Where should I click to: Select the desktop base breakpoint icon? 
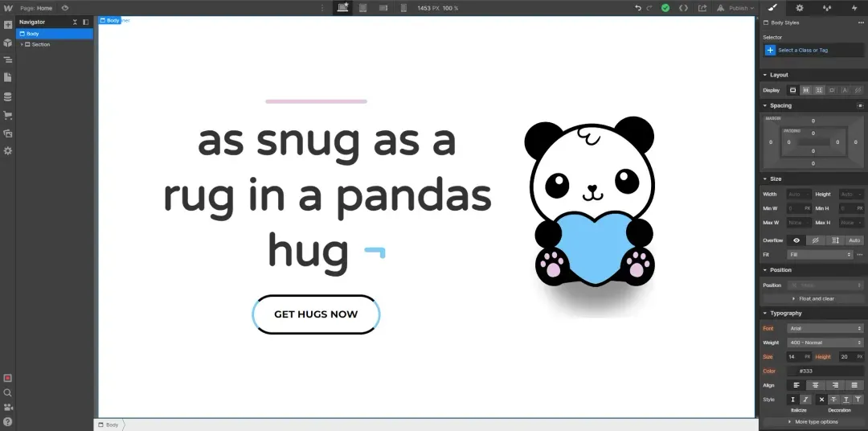pos(342,8)
